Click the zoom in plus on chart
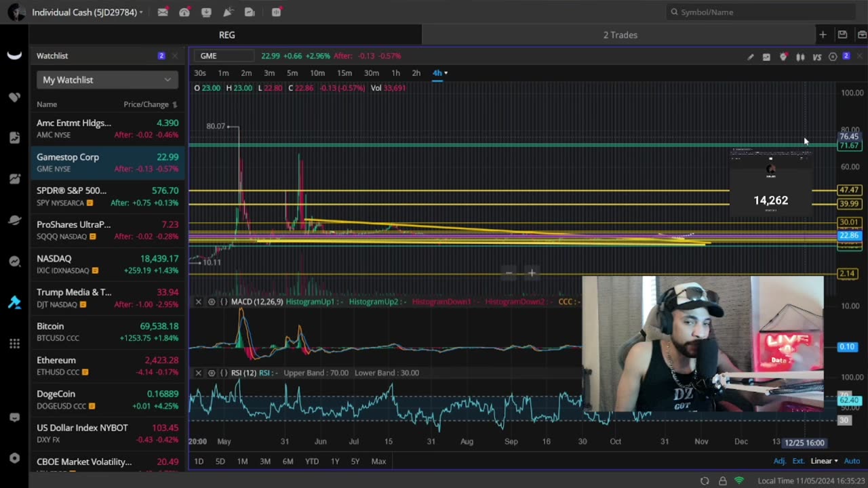Screen dimensions: 868x488 pos(532,273)
